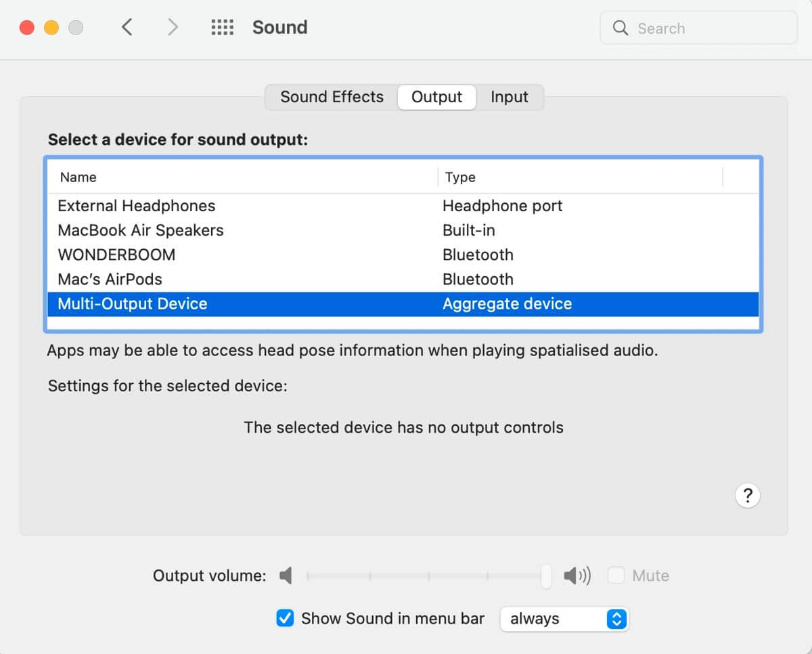Open the Show All preferences grid
The width and height of the screenshot is (812, 654).
click(222, 27)
